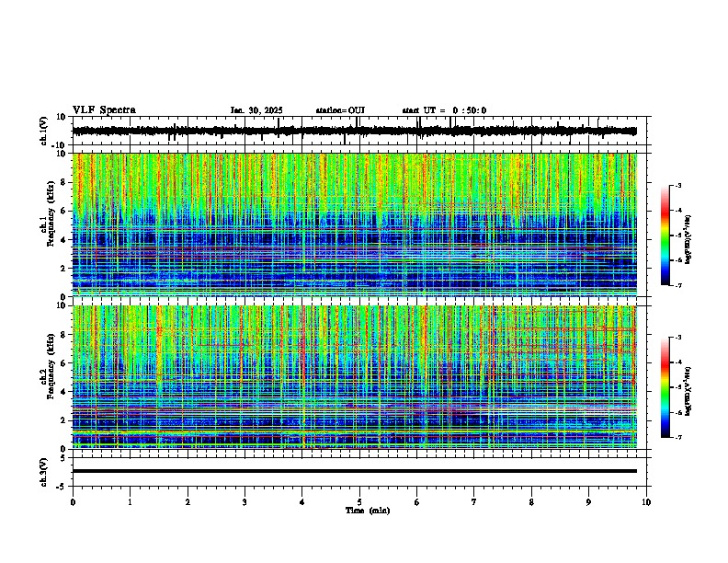Click the ch.1 log(PSD) colorbar title
The image size is (728, 563).
tap(688, 239)
